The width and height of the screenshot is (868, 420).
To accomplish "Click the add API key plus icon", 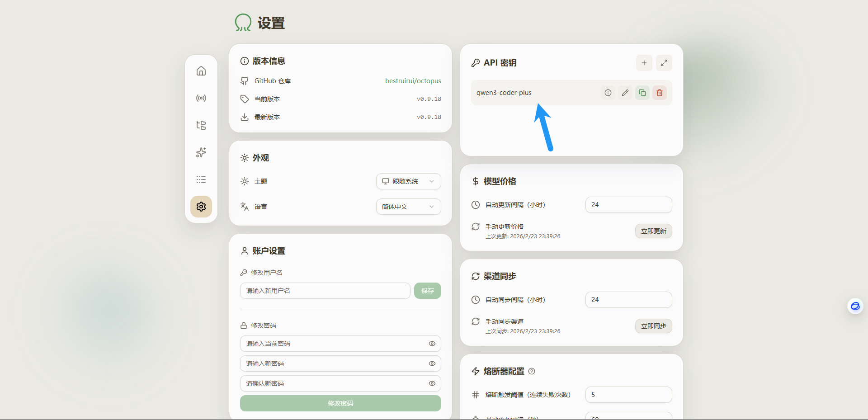I will [x=644, y=63].
